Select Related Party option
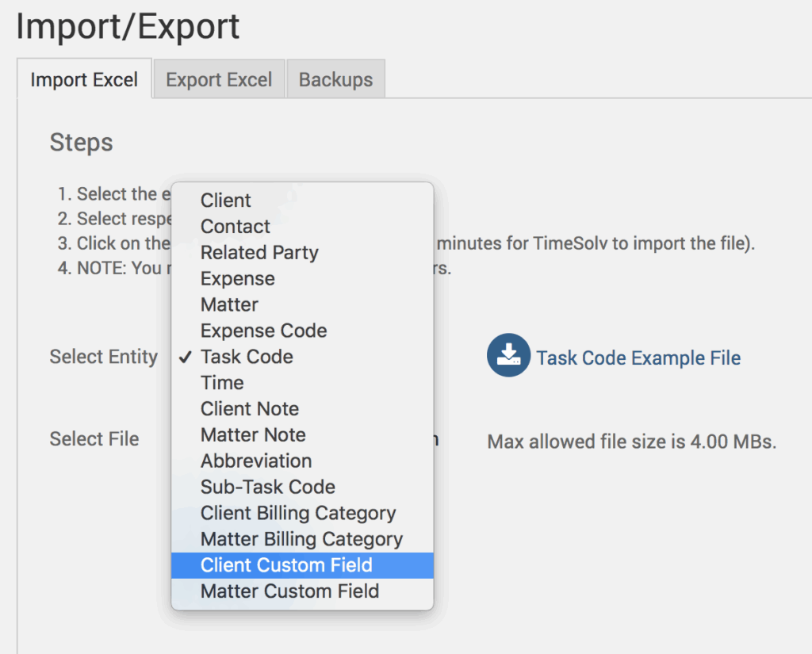812x654 pixels. point(259,253)
